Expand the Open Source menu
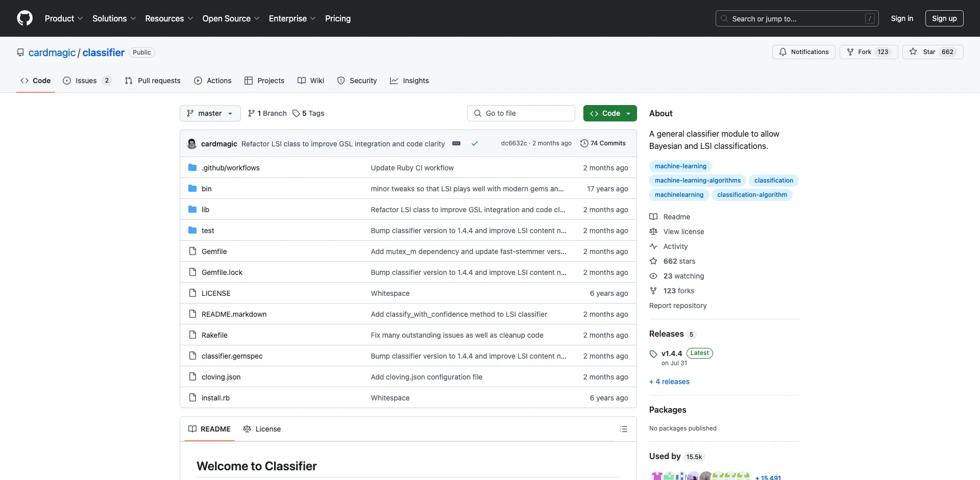 (x=231, y=18)
